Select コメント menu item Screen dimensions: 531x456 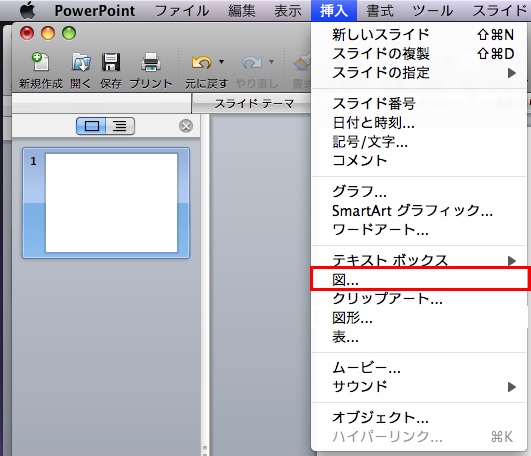(x=419, y=160)
